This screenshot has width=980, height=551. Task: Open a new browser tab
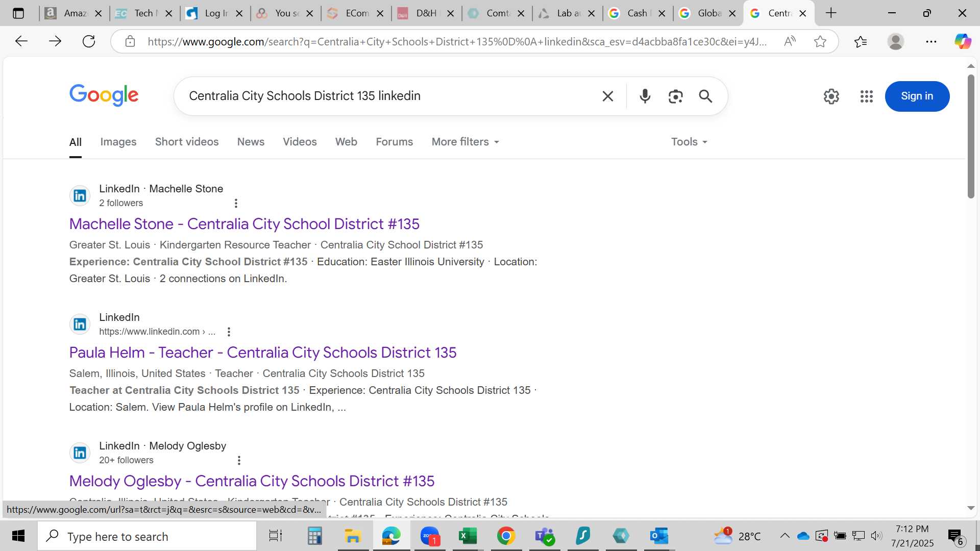[x=831, y=13]
